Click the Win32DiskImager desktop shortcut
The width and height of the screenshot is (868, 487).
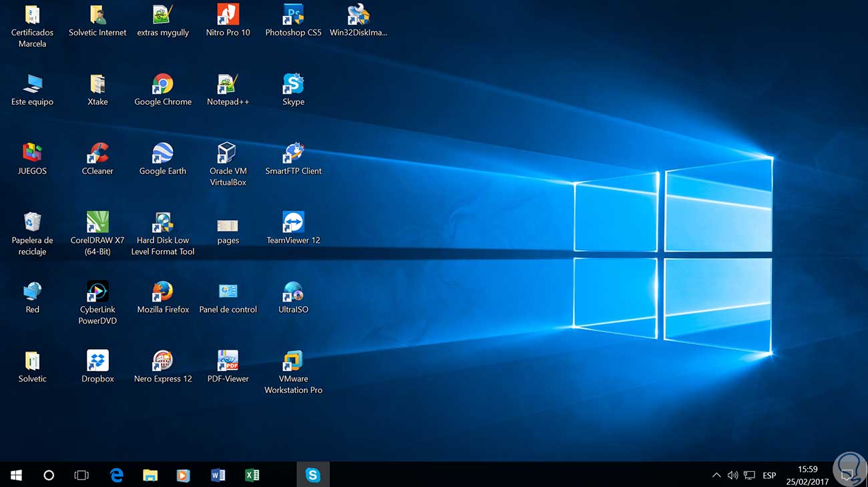(359, 21)
